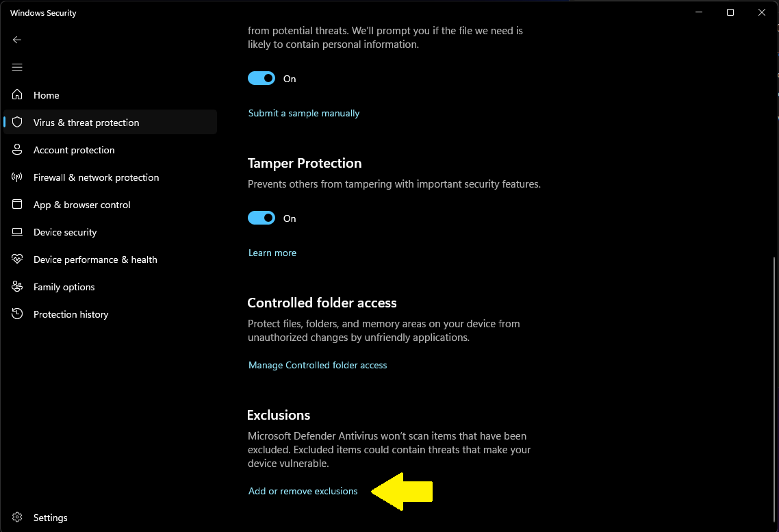Click the Settings gear icon
Screen dimensions: 779x532
18,518
